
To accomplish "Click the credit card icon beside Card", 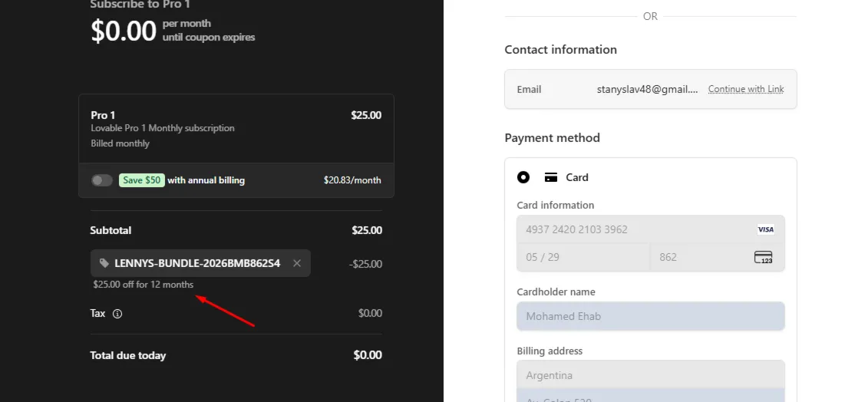I will click(x=551, y=177).
